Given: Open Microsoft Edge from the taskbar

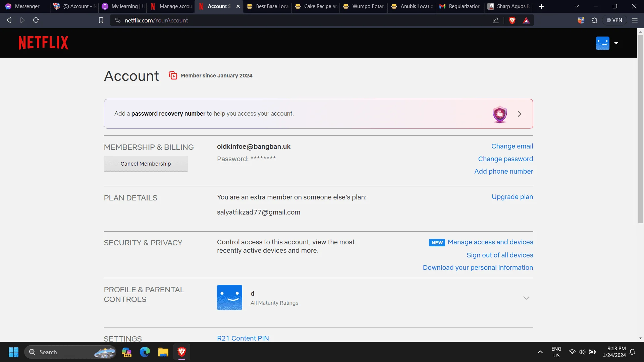Looking at the screenshot, I should (145, 352).
